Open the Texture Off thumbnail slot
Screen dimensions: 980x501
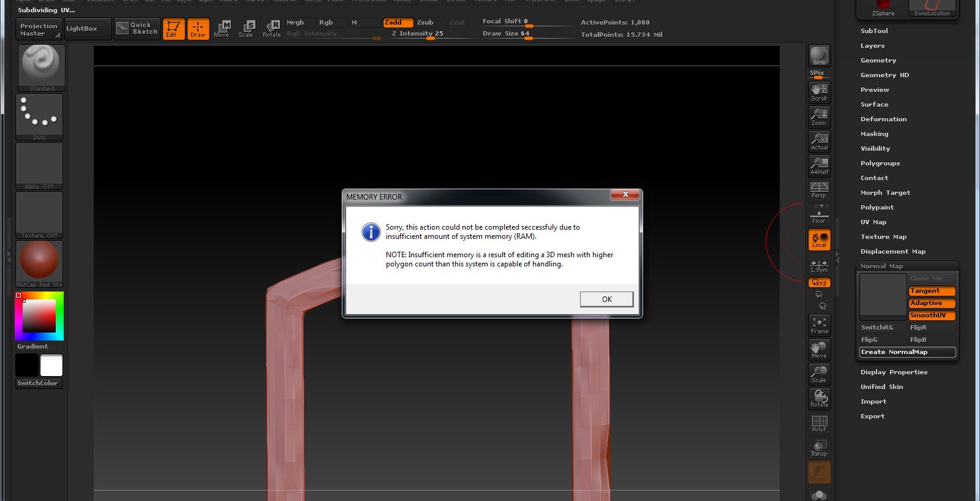39,215
